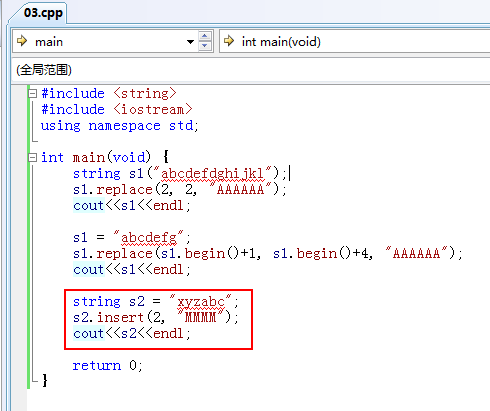
Task: Click the cout<<s2<<endl; statement
Action: (132, 333)
